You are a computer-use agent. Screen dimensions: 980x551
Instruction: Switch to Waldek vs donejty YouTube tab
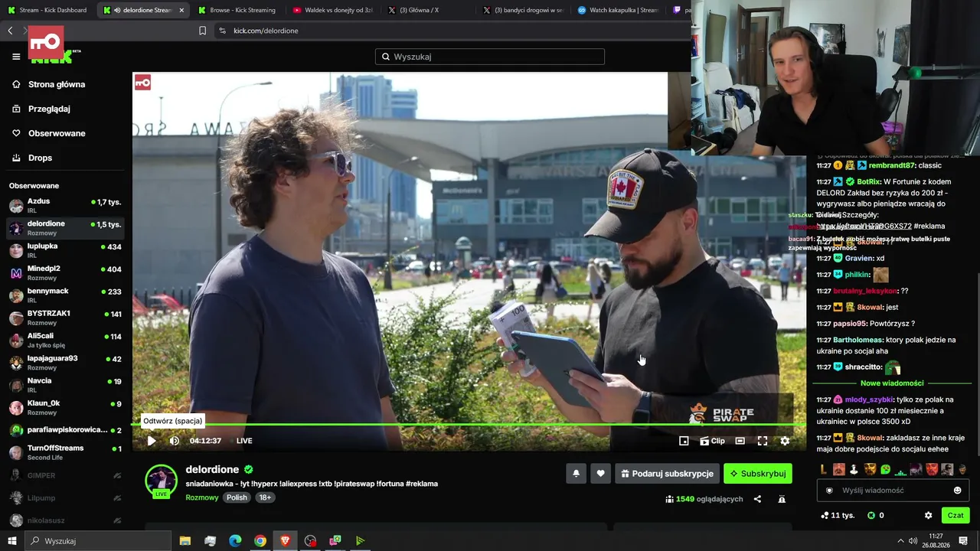click(x=334, y=10)
